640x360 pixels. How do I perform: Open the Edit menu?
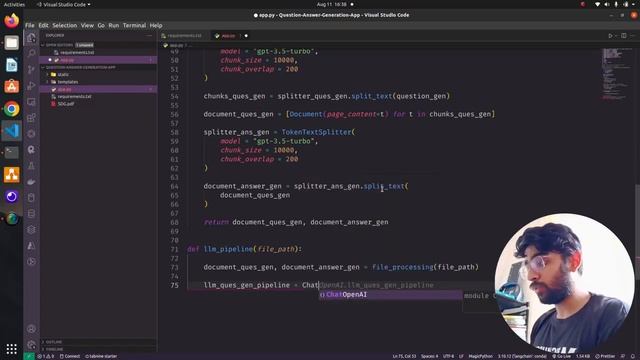click(x=43, y=25)
